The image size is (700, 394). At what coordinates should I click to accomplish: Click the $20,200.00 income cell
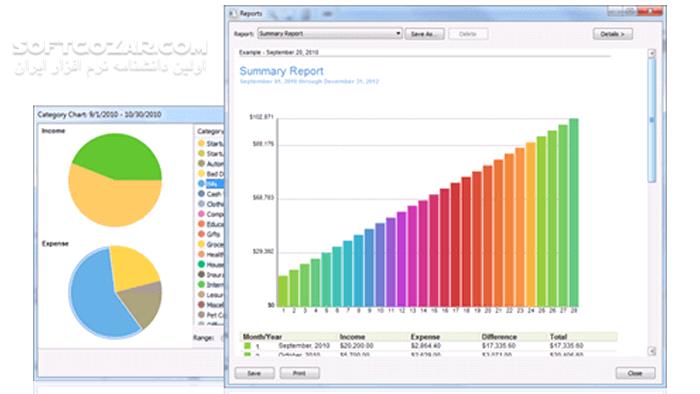point(357,345)
